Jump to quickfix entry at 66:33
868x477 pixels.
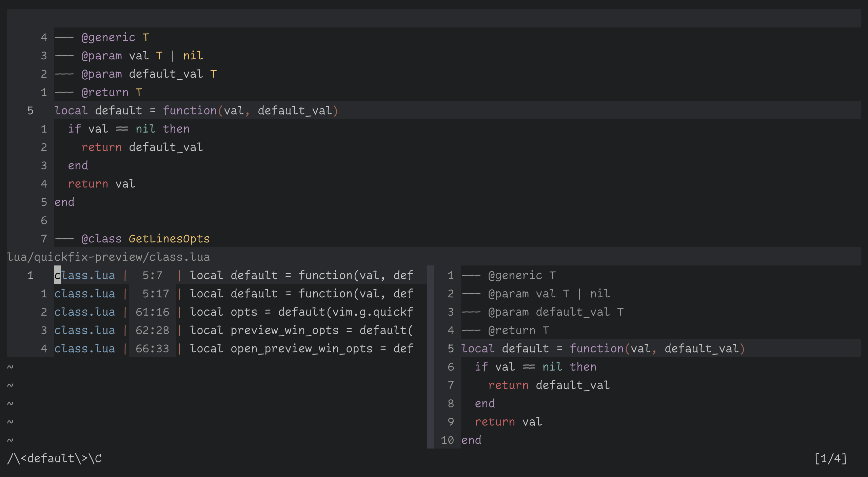[233, 348]
